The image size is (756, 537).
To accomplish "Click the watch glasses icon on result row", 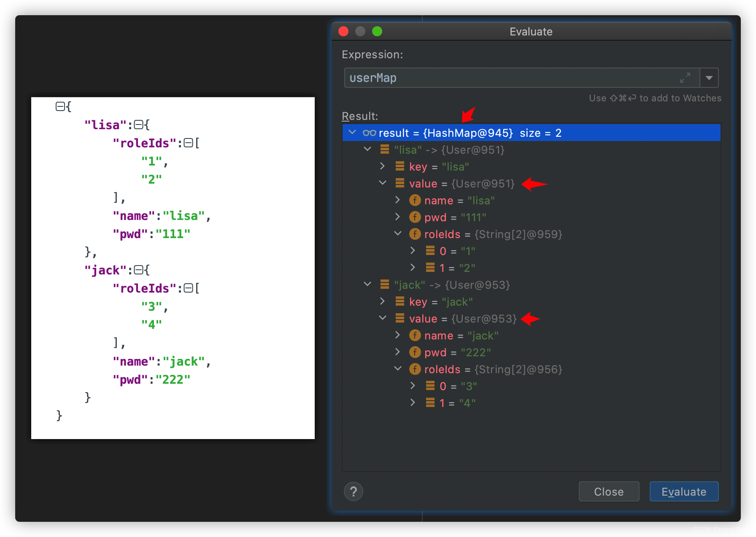I will tap(369, 133).
